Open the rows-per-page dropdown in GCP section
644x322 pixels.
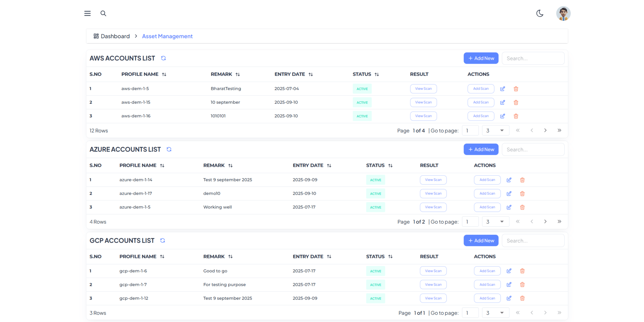click(496, 312)
